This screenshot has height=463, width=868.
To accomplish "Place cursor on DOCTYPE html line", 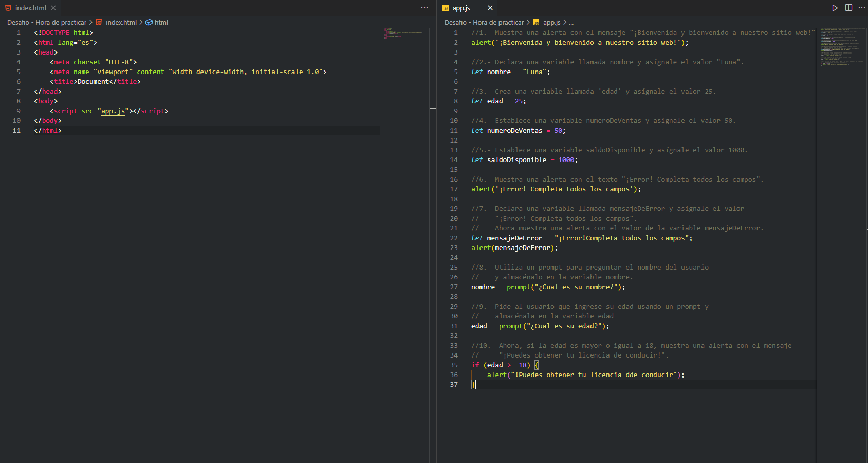I will coord(64,32).
